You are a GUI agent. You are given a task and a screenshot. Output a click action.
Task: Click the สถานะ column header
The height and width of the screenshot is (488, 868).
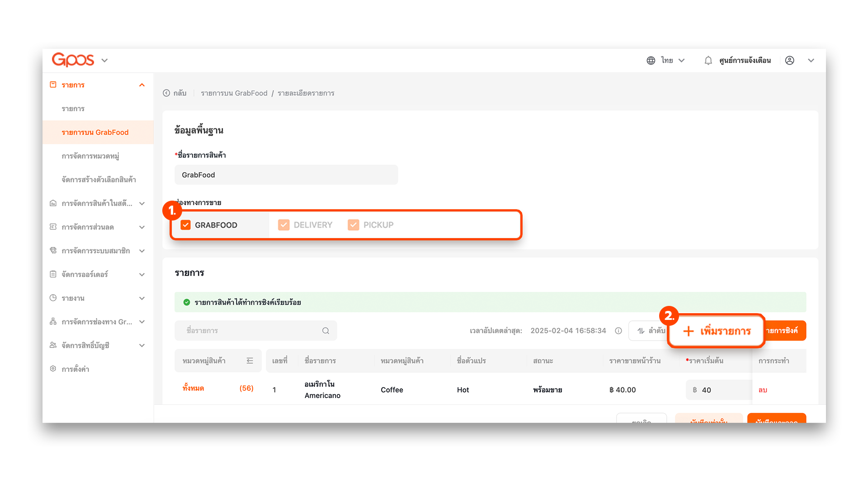(x=543, y=361)
